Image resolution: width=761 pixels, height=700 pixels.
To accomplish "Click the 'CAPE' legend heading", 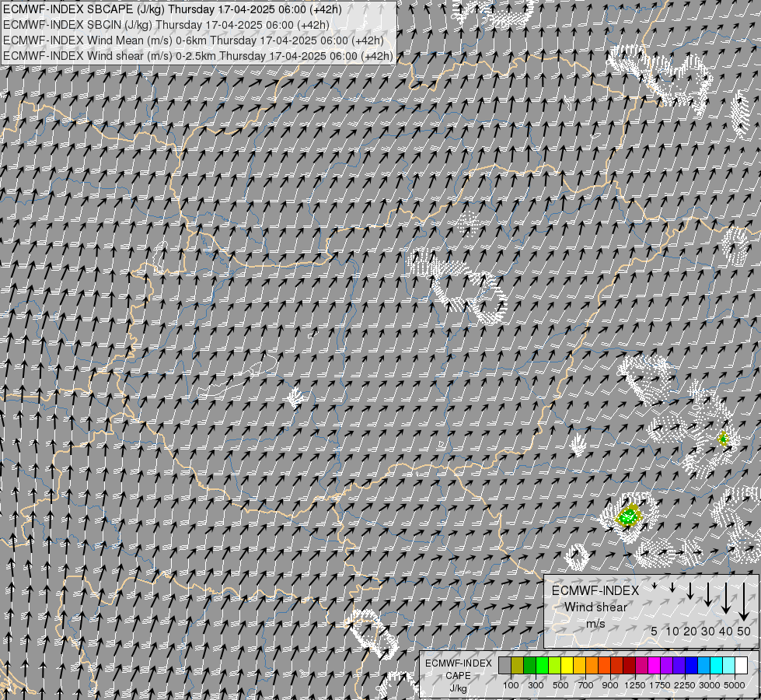I will point(458,676).
